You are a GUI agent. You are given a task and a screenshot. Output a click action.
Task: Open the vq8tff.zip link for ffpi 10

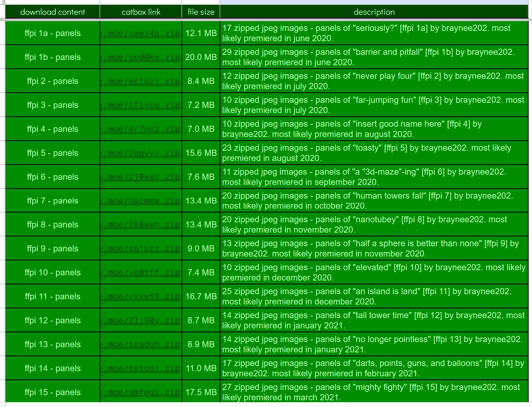(141, 272)
